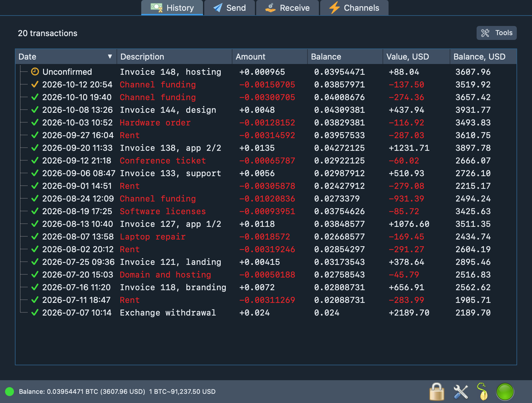Click 'Invoice 121, landing' description

170,262
